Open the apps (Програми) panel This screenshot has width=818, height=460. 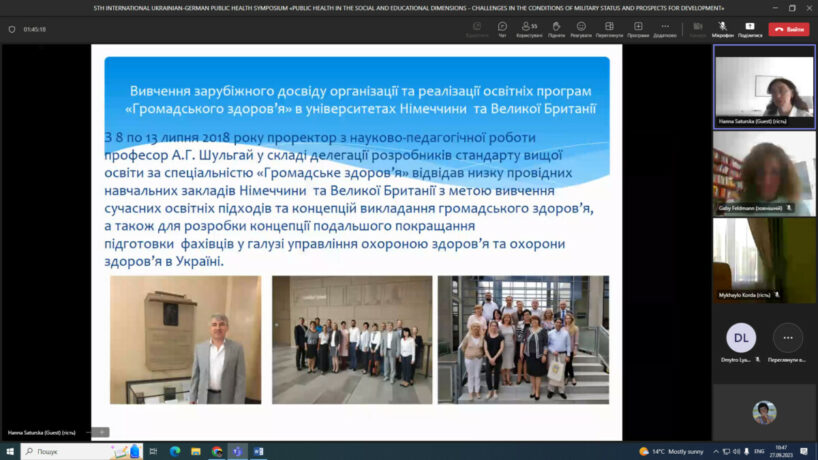(638, 28)
